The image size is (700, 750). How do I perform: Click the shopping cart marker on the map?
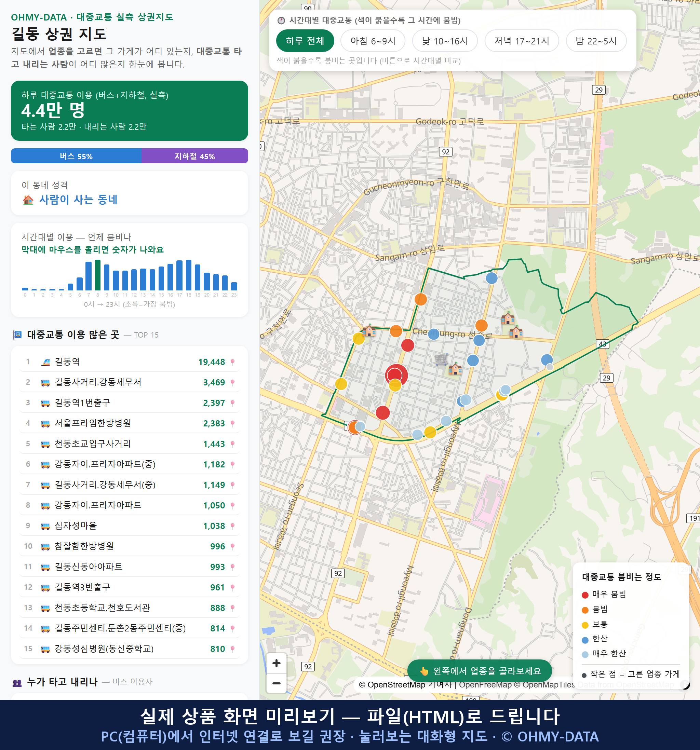[x=442, y=359]
